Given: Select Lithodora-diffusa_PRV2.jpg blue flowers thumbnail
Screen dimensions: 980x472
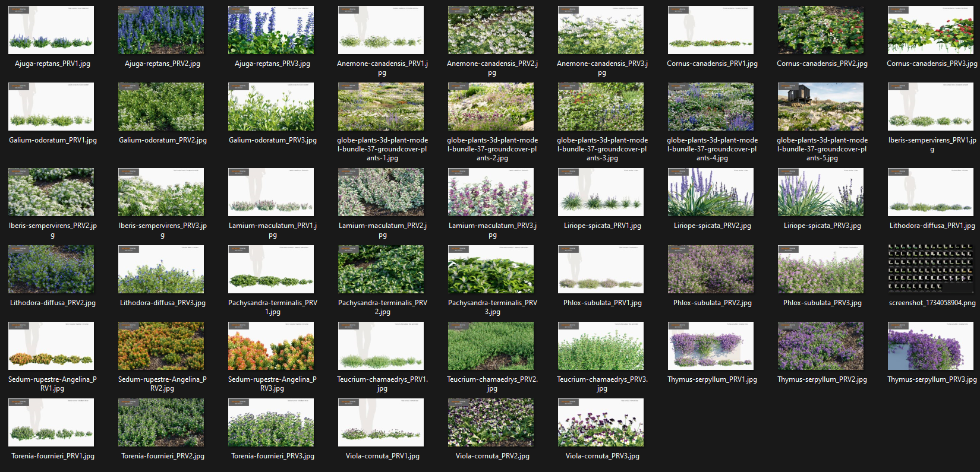Looking at the screenshot, I should coord(51,270).
